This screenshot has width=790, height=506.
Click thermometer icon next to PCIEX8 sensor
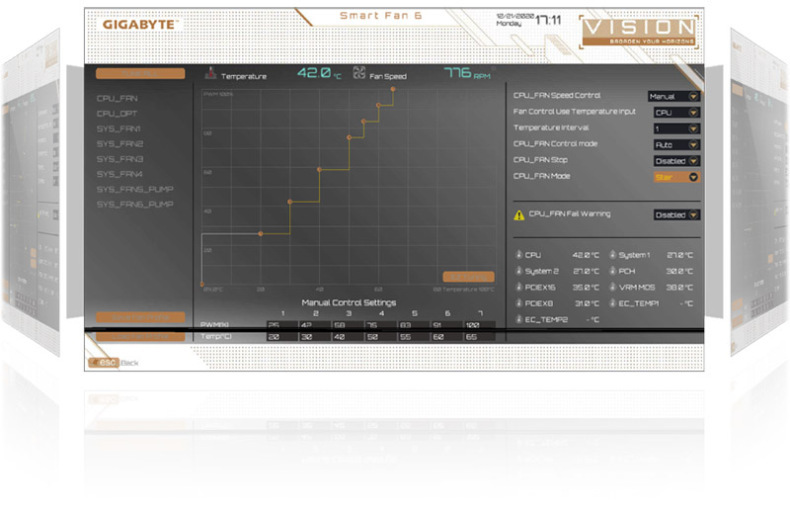pos(518,303)
